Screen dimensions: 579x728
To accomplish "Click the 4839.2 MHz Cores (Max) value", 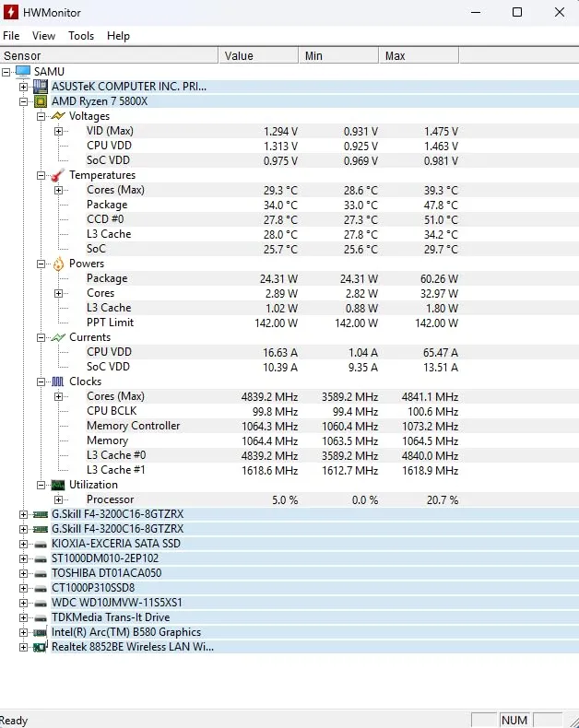I will (x=269, y=397).
